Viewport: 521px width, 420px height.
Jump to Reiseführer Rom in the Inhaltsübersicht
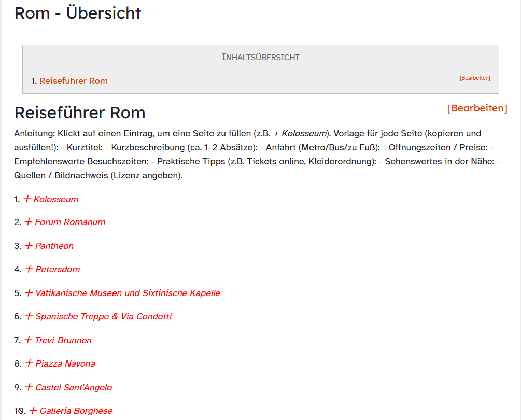(74, 81)
